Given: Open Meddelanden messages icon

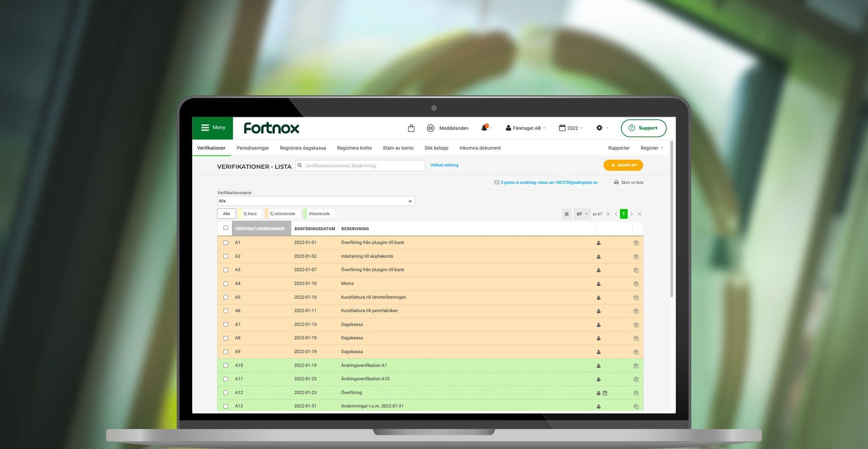Looking at the screenshot, I should pyautogui.click(x=430, y=128).
